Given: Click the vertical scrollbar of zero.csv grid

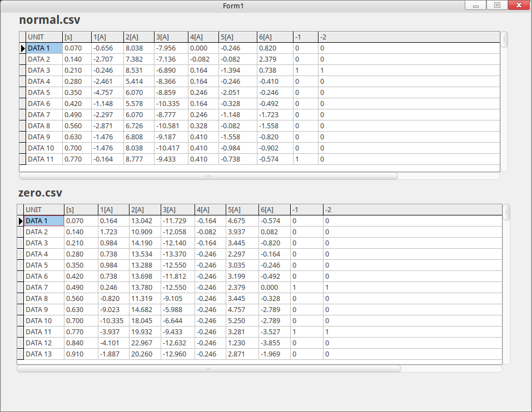Looking at the screenshot, I should pyautogui.click(x=506, y=212).
